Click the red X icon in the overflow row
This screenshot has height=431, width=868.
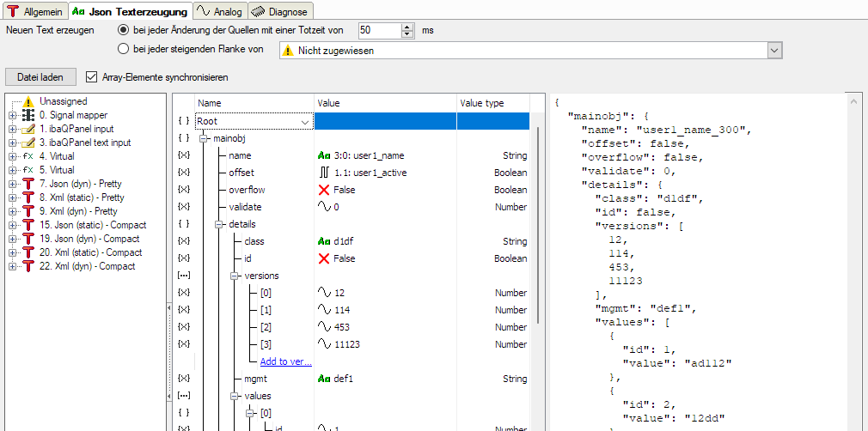click(x=324, y=190)
